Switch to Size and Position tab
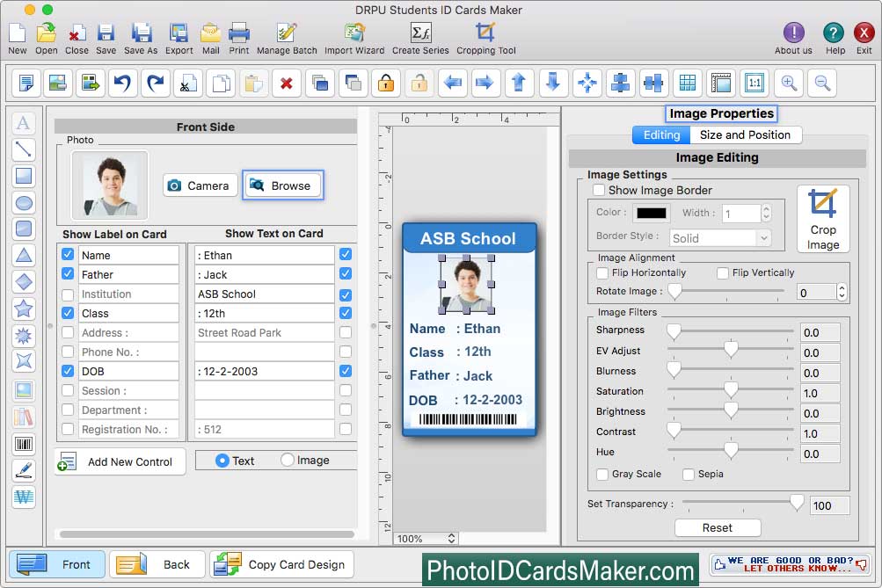The image size is (882, 588). coord(746,134)
